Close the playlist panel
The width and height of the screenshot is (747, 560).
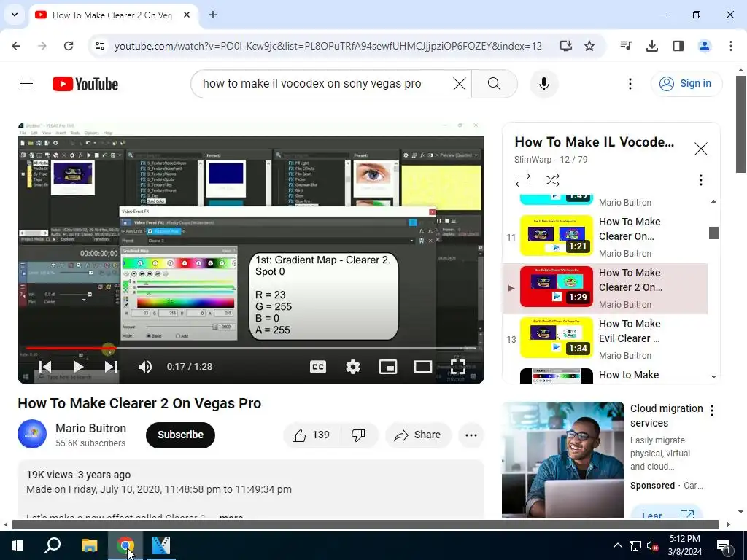click(700, 149)
